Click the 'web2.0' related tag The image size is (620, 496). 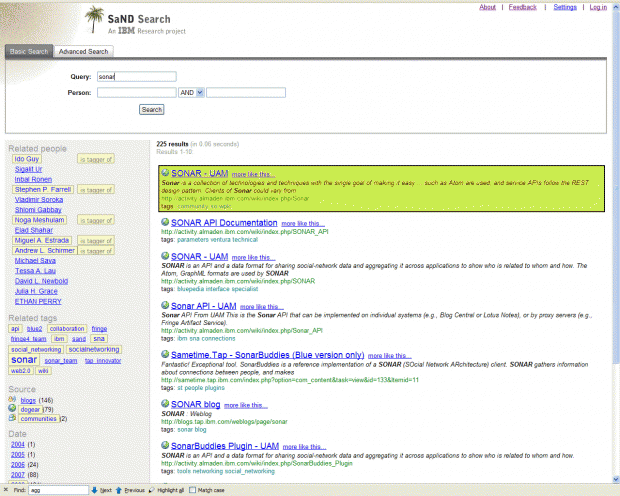[21, 371]
